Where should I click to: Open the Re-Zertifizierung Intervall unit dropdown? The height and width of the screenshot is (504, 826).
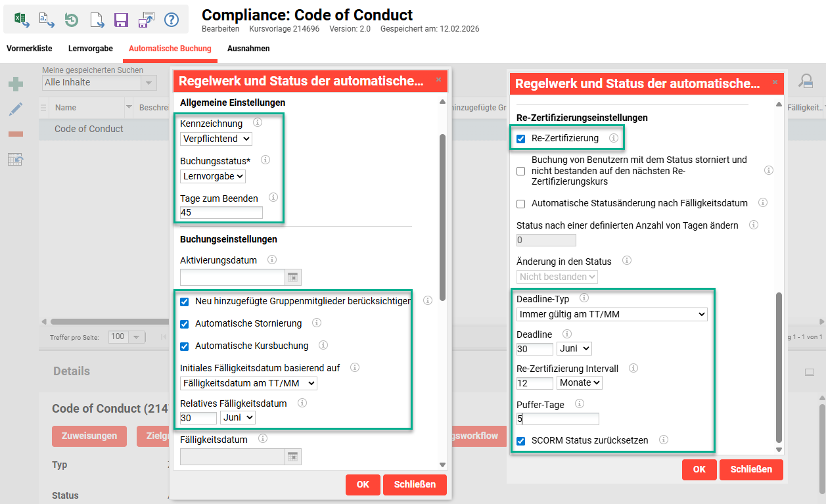click(x=579, y=382)
